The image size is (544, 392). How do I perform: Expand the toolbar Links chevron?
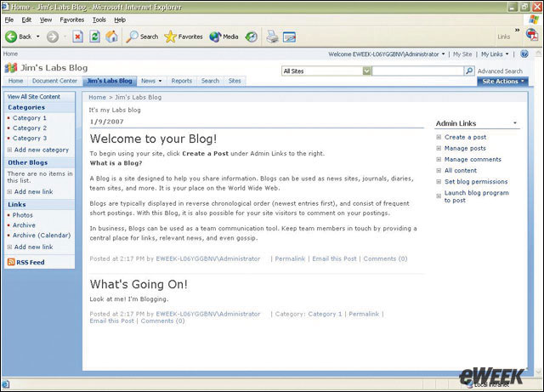coord(518,31)
